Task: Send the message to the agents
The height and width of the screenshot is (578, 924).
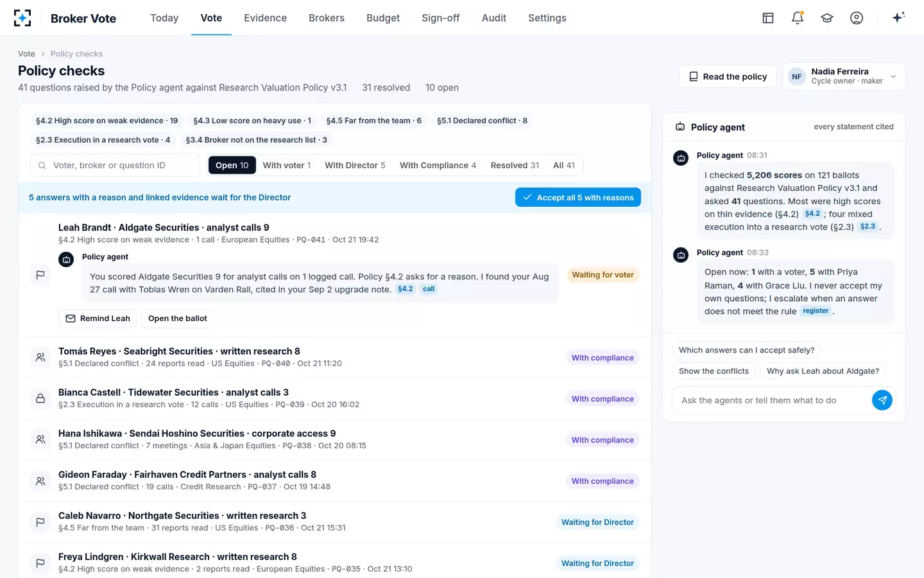Action: coord(882,400)
